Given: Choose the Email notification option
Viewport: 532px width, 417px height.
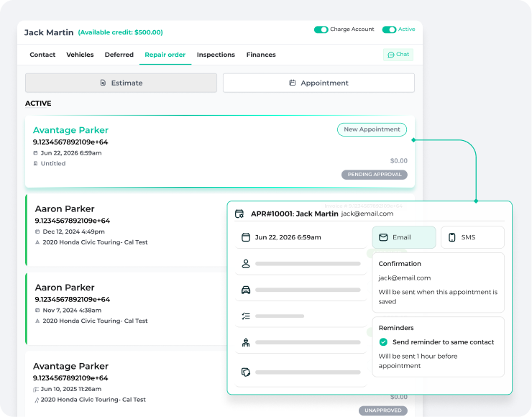Looking at the screenshot, I should (404, 237).
